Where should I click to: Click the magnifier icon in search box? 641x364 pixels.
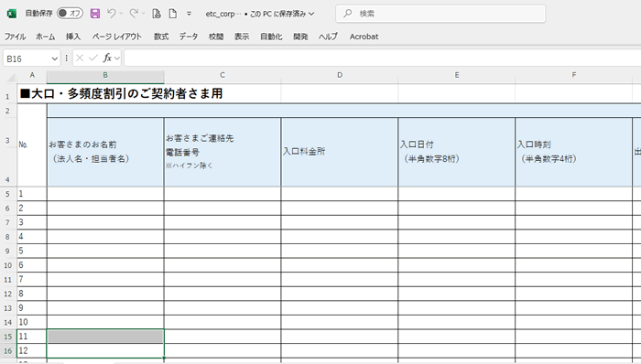click(x=347, y=14)
